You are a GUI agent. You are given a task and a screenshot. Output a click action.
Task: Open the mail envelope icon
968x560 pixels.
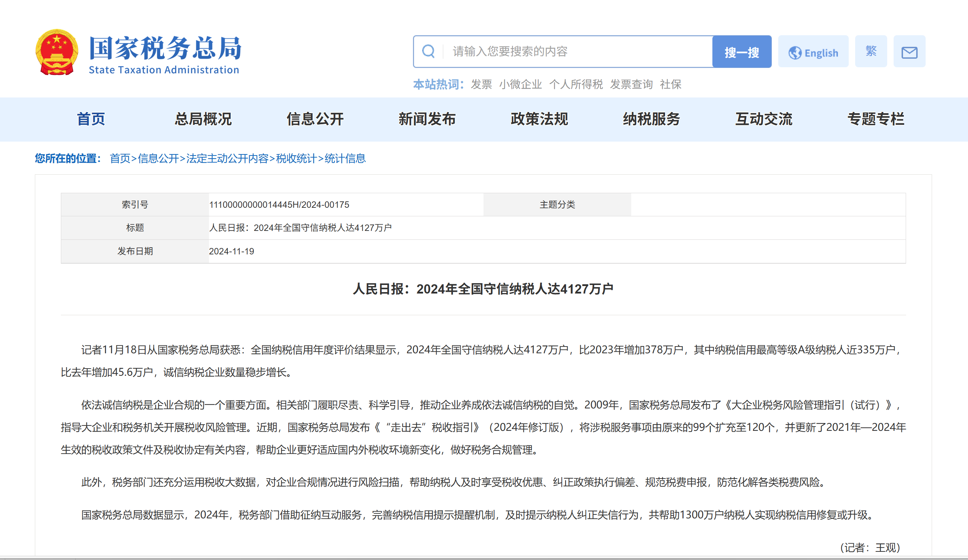[x=909, y=52]
